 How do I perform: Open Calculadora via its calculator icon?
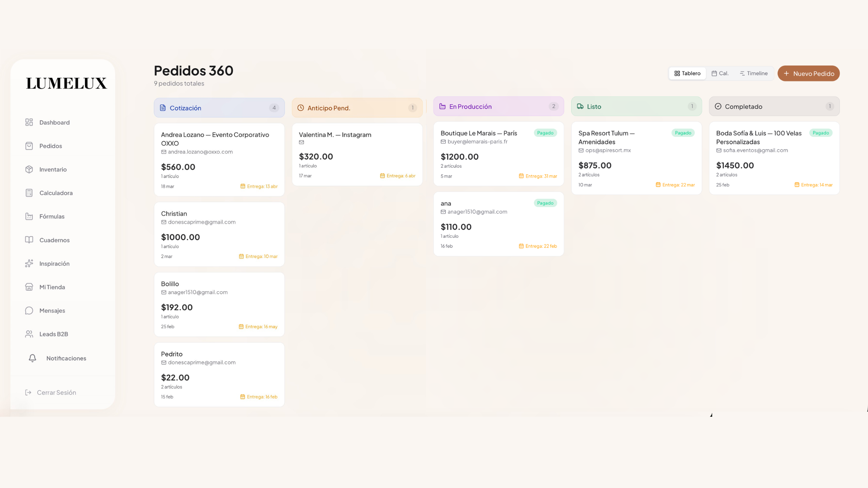pyautogui.click(x=29, y=193)
